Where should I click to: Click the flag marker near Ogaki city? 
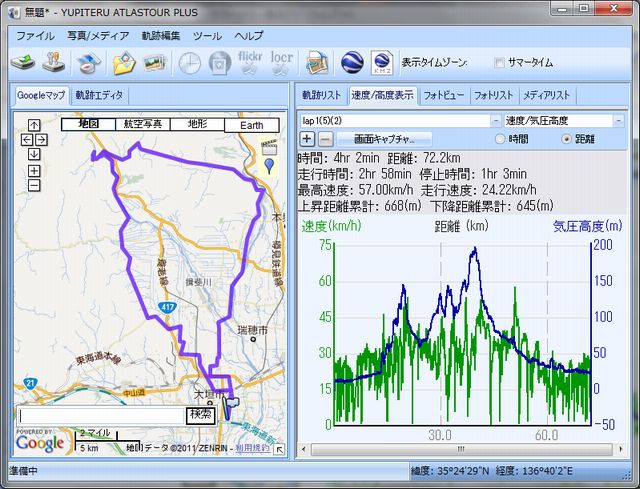coord(230,406)
